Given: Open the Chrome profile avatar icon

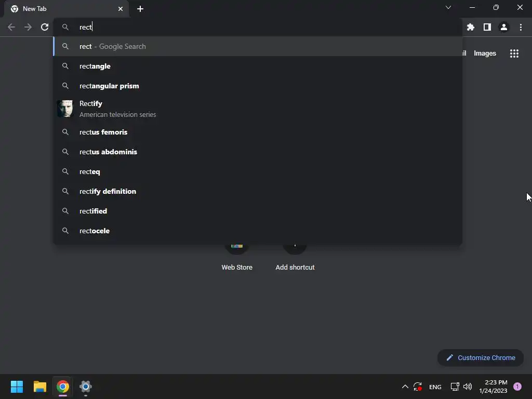Looking at the screenshot, I should click(504, 27).
